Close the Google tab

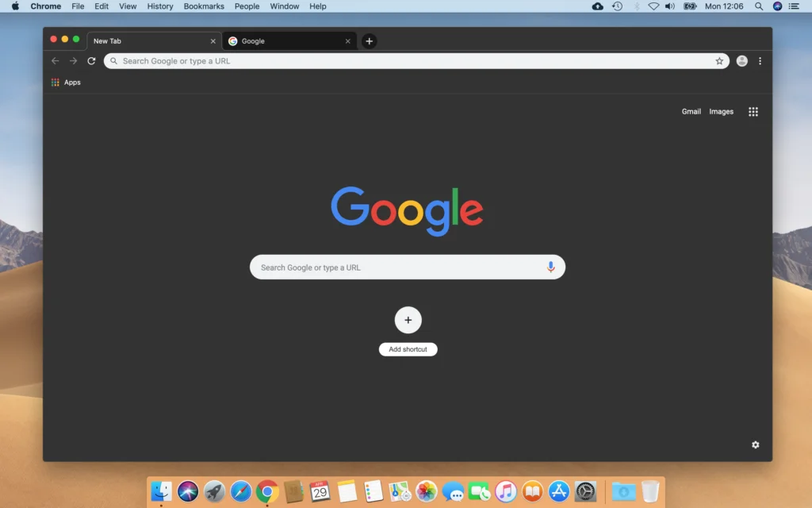[x=347, y=41]
